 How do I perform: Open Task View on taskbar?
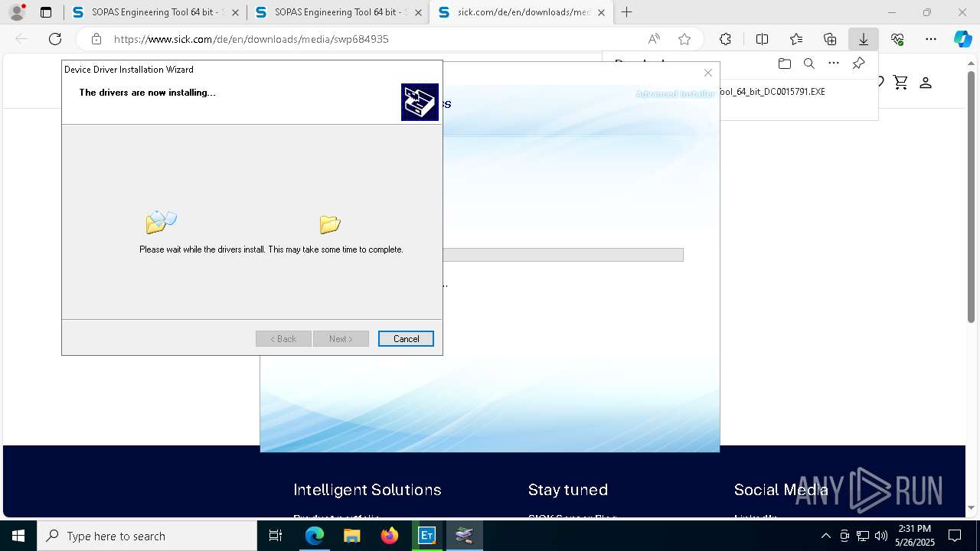(x=276, y=536)
